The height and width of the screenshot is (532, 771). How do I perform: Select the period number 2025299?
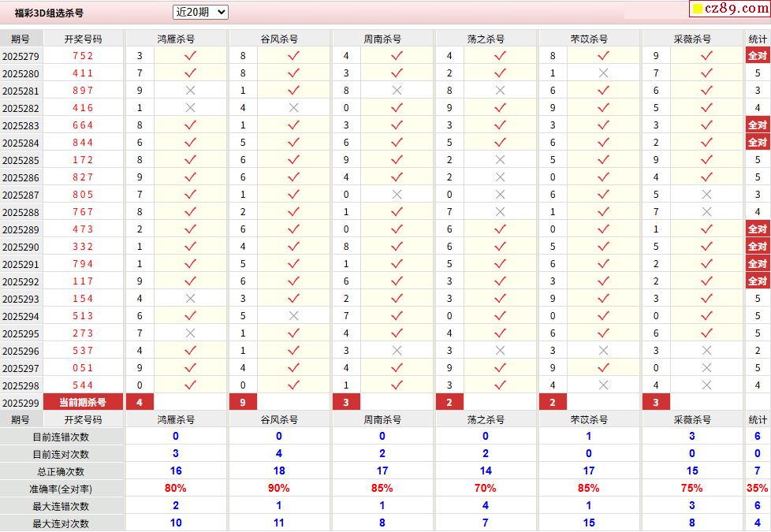(20, 403)
